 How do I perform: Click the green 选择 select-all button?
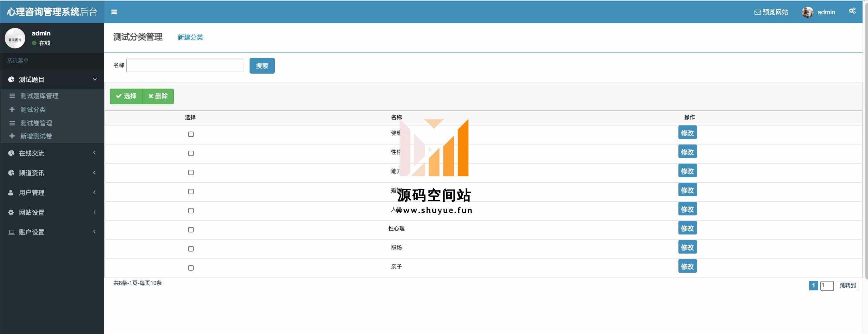[126, 96]
